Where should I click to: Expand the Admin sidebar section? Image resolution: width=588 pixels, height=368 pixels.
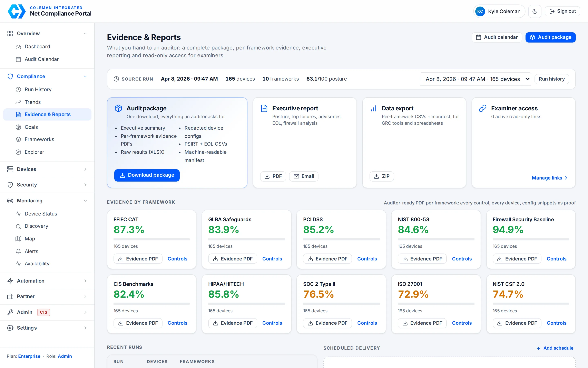pos(47,312)
